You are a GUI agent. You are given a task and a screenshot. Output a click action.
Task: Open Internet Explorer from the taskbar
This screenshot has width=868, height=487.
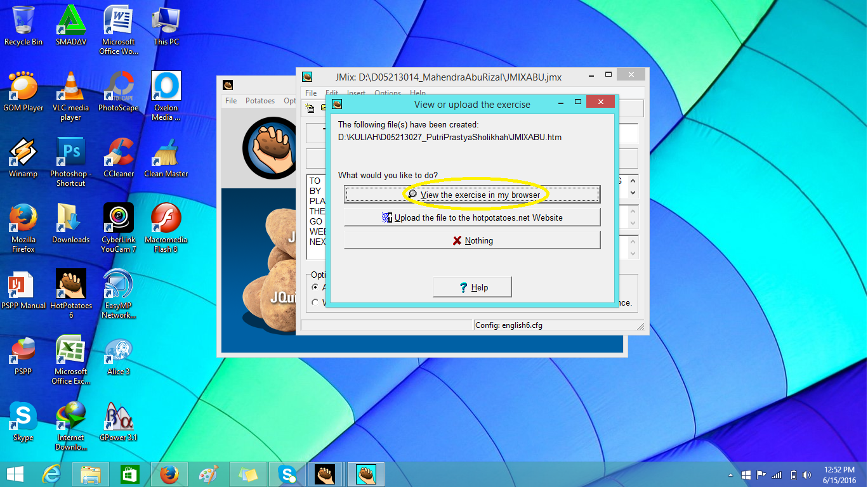(52, 474)
